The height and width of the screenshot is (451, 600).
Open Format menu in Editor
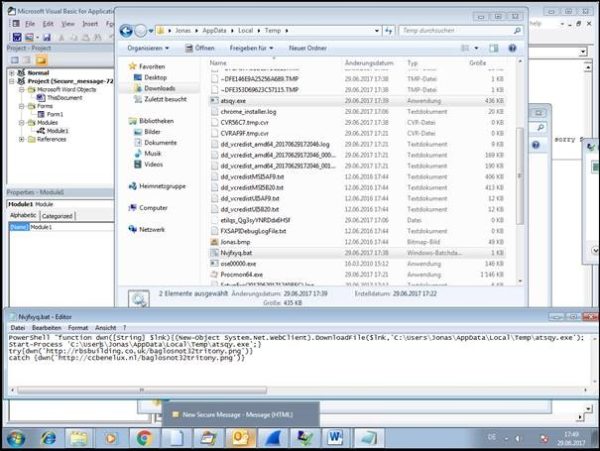(x=78, y=328)
